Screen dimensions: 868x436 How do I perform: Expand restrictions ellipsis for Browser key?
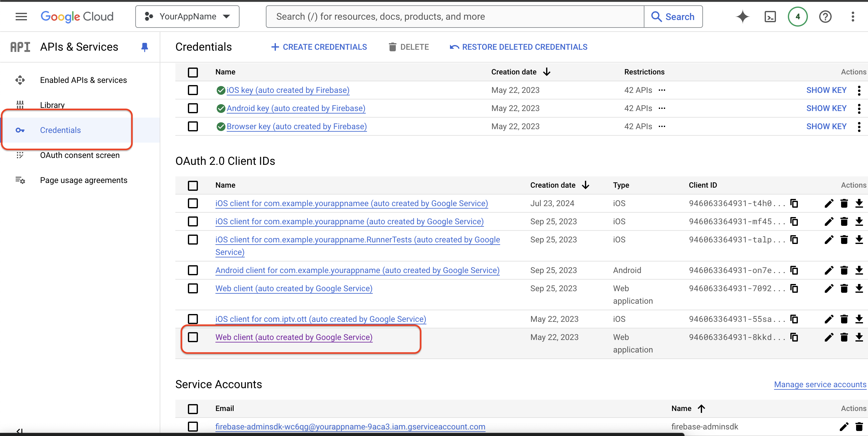coord(662,127)
